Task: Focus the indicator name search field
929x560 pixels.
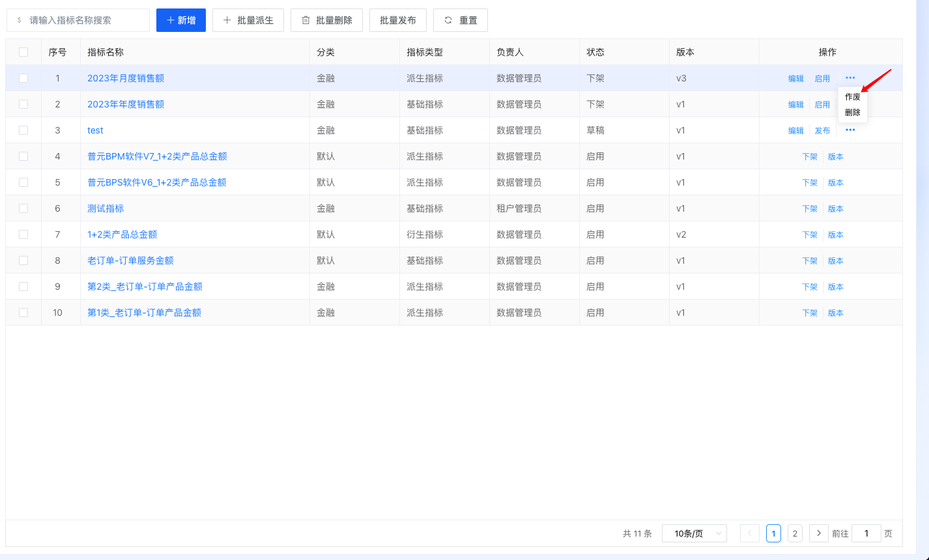Action: [85, 20]
